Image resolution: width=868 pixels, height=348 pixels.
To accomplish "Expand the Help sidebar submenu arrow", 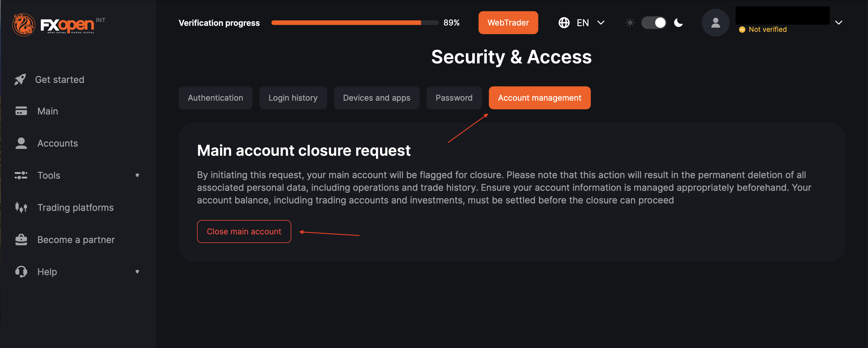I will tap(137, 272).
